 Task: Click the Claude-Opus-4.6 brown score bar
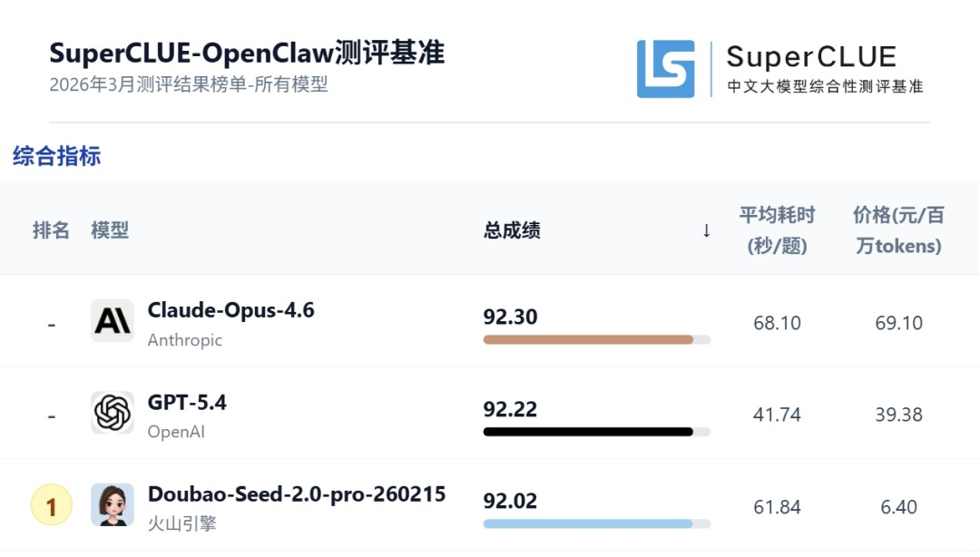[588, 340]
